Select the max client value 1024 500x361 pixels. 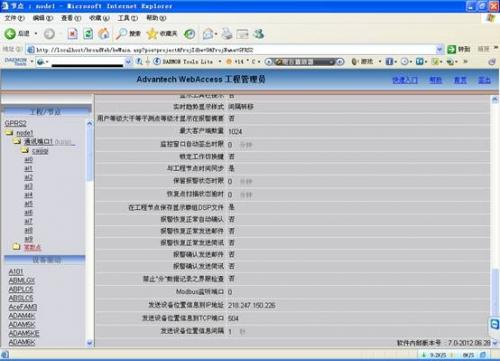pos(235,131)
